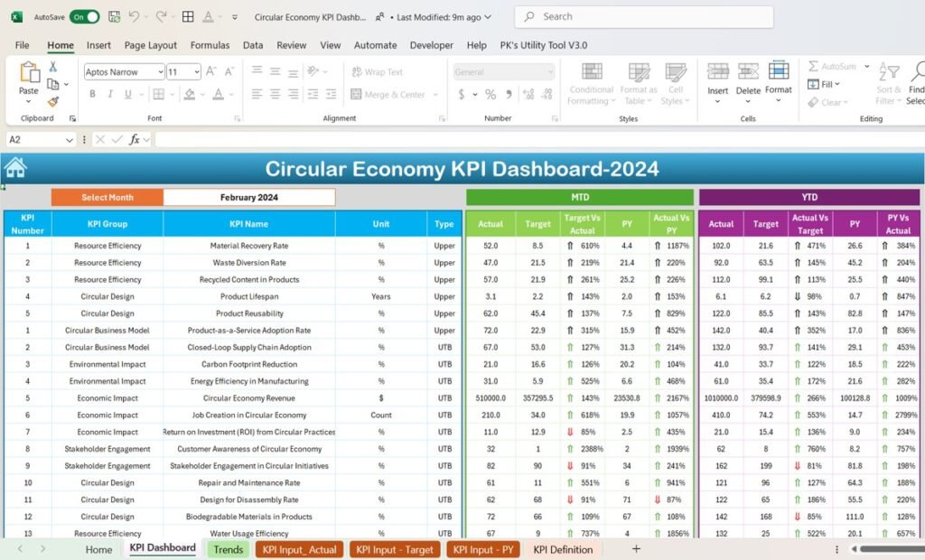Open the font size dropdown
This screenshot has width=925, height=560.
pos(198,71)
